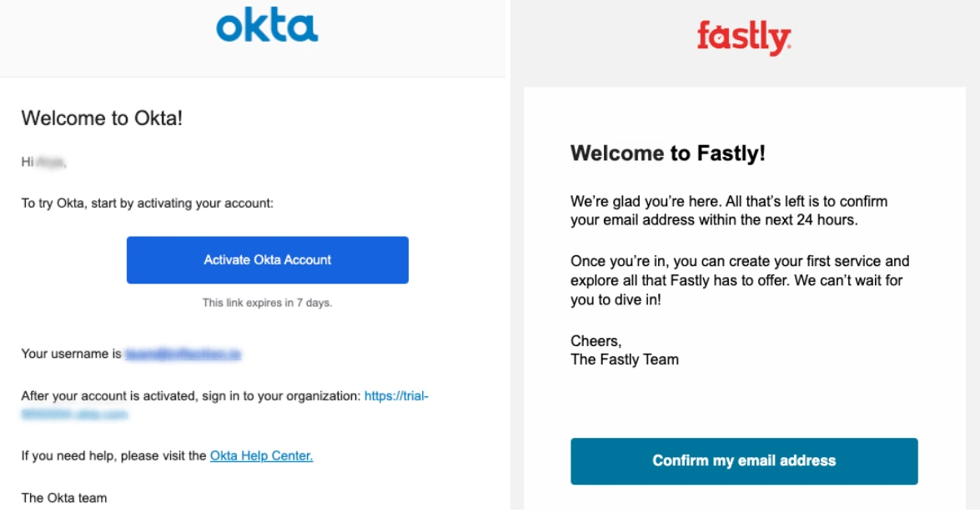Click the "Once you're in" paragraph
The image size is (980, 513).
[739, 280]
